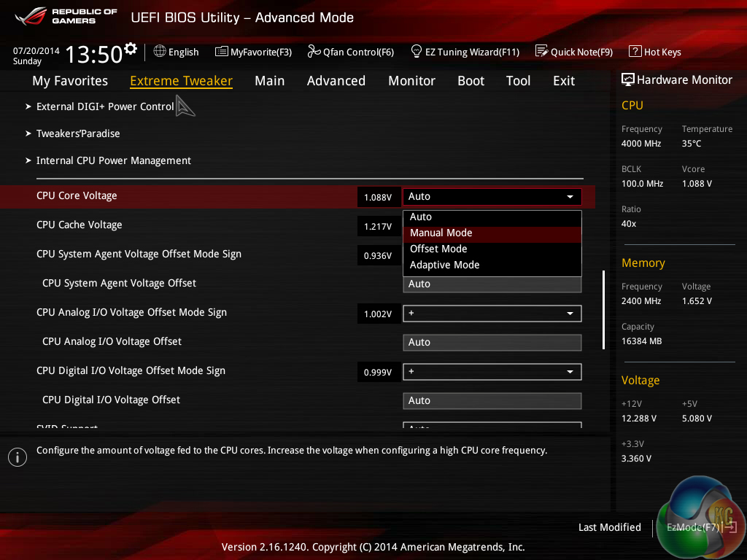Open Quick Note(F9)
Image resolution: width=747 pixels, height=560 pixels.
pos(574,52)
